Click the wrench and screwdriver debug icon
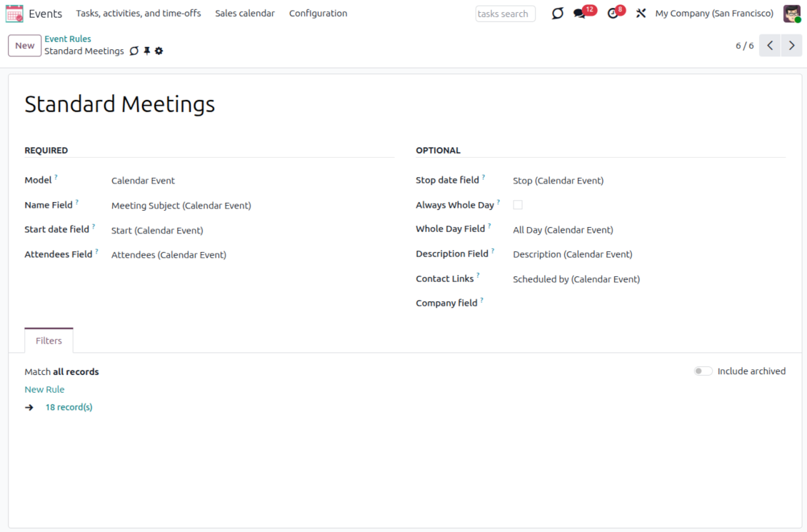 [x=641, y=14]
